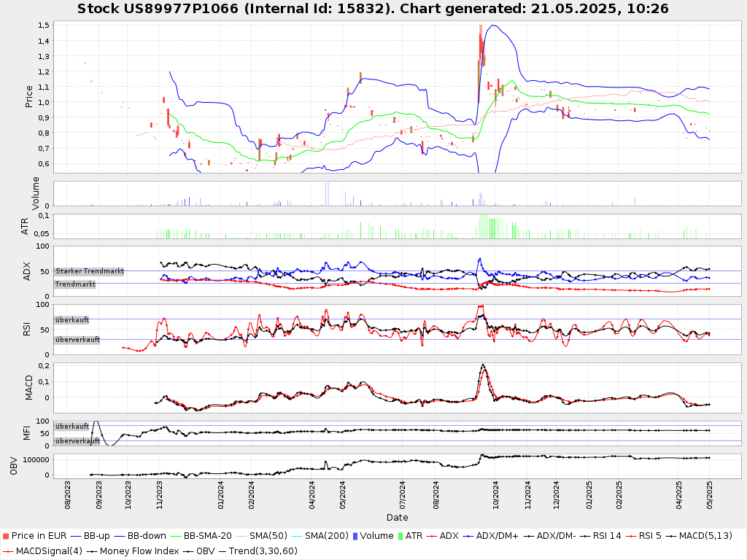Click the 100000 value on OBV axis

click(36, 459)
